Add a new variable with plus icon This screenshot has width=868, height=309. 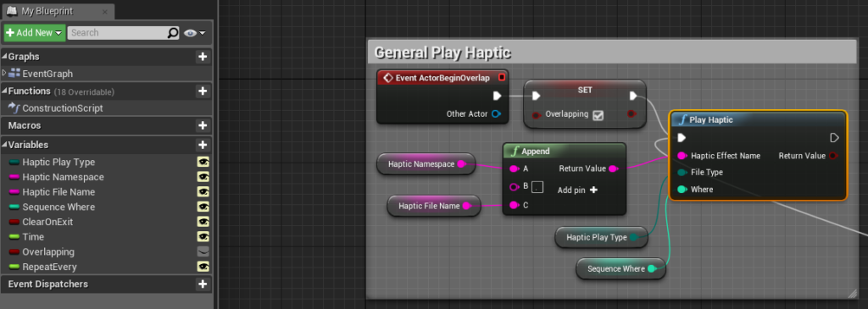pos(203,145)
